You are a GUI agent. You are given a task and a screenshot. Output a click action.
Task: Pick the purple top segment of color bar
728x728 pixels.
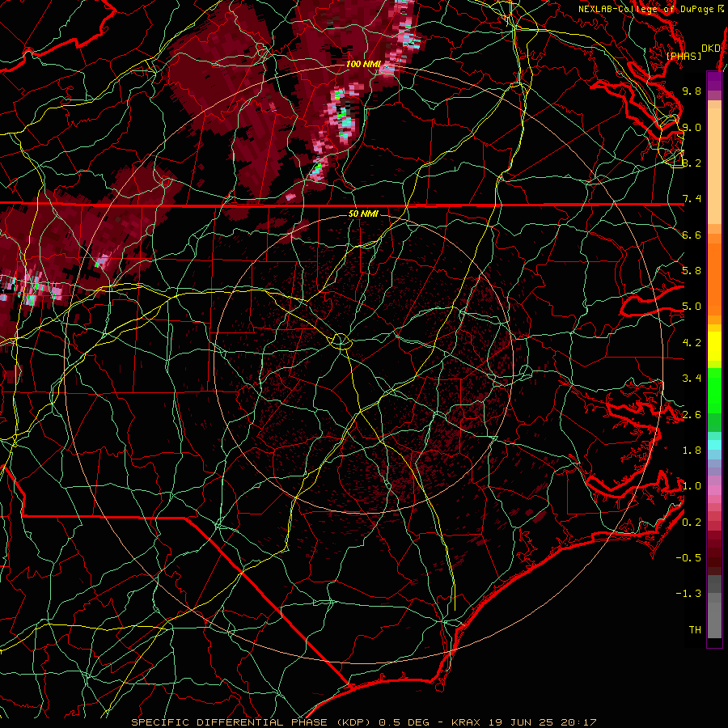[x=714, y=81]
